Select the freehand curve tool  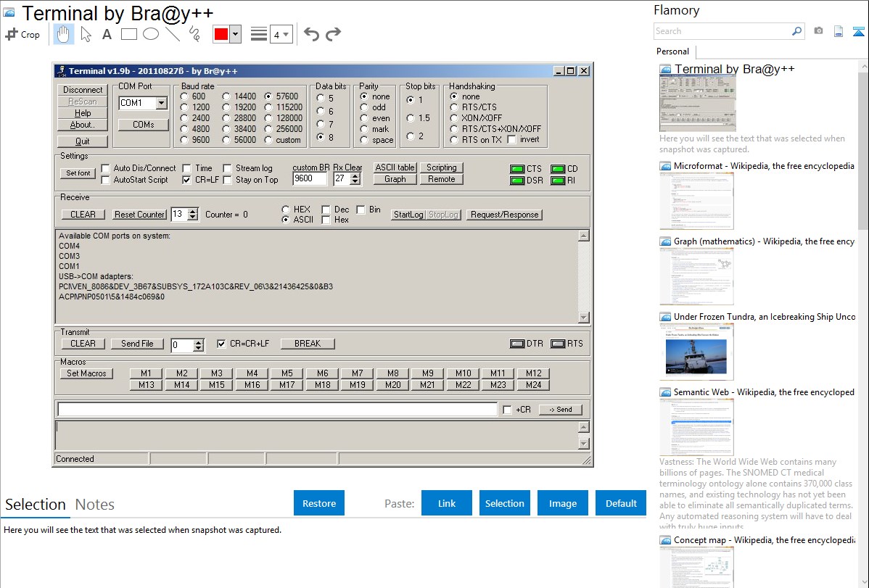pyautogui.click(x=194, y=34)
